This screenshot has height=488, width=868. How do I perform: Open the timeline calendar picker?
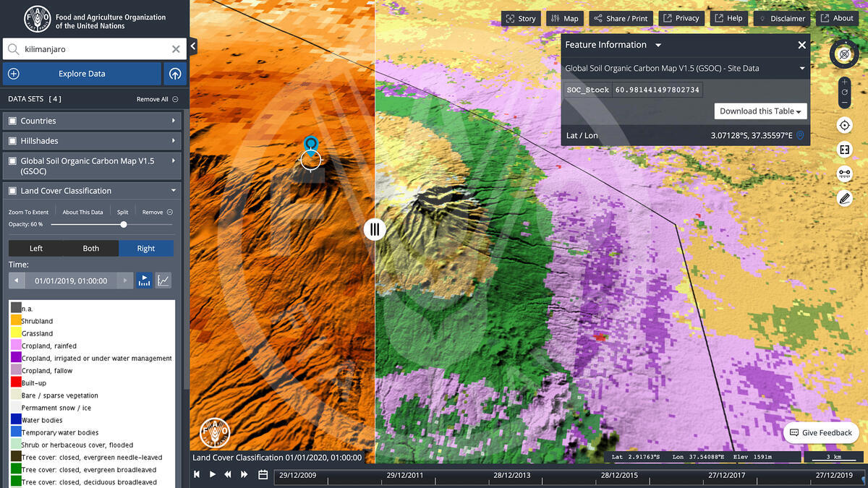263,474
